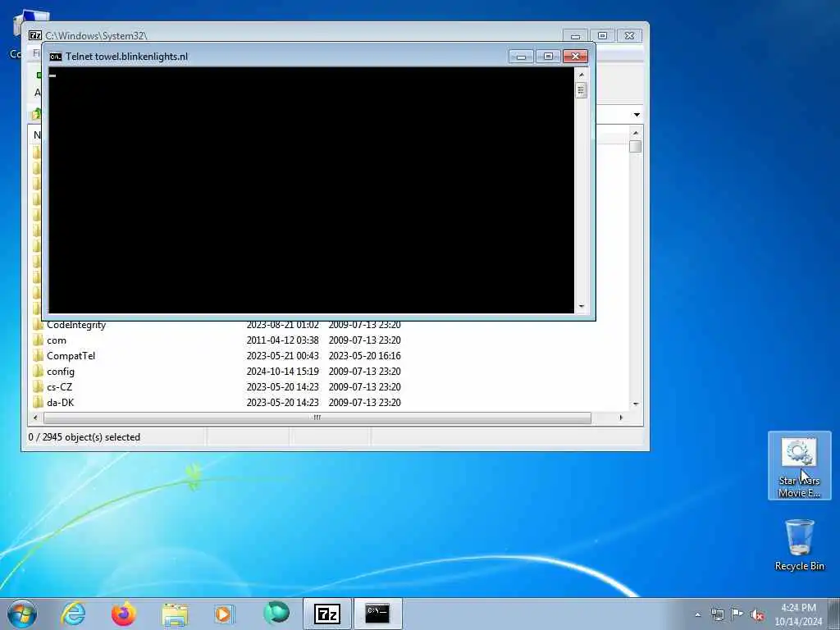Open the Star Wars Movie desktop shortcut
Image resolution: width=840 pixels, height=630 pixels.
point(799,466)
